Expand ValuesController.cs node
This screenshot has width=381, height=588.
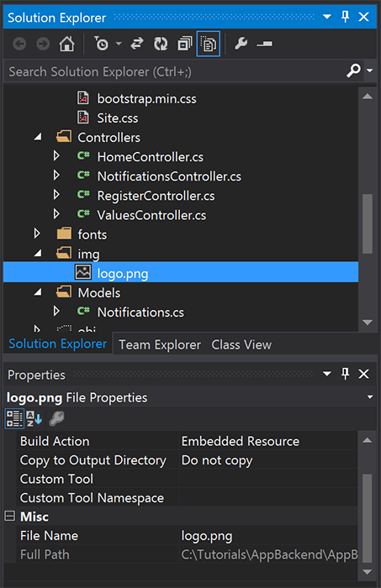click(x=56, y=214)
